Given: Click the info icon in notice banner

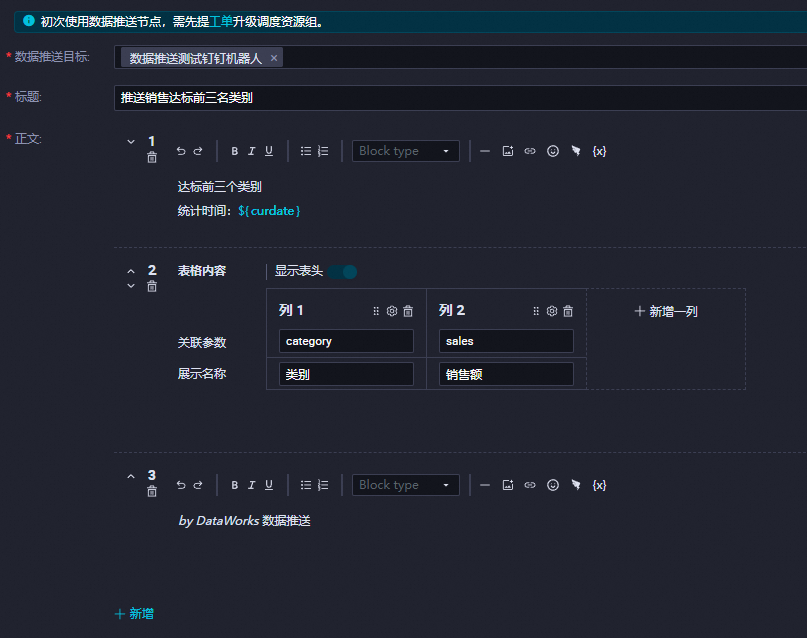Looking at the screenshot, I should point(29,21).
